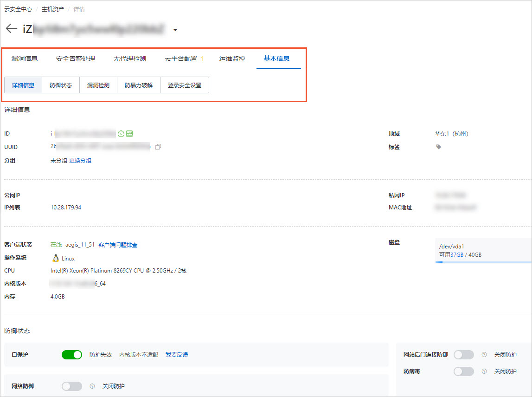The height and width of the screenshot is (397, 532).
Task: Switch to the 云平台配置 tab
Action: coord(181,59)
